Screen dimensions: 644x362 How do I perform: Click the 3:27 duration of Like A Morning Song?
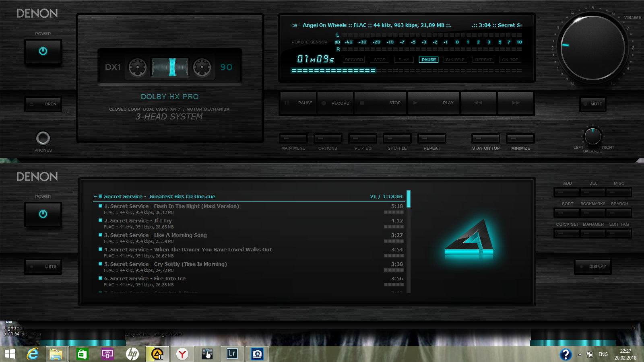[397, 235]
